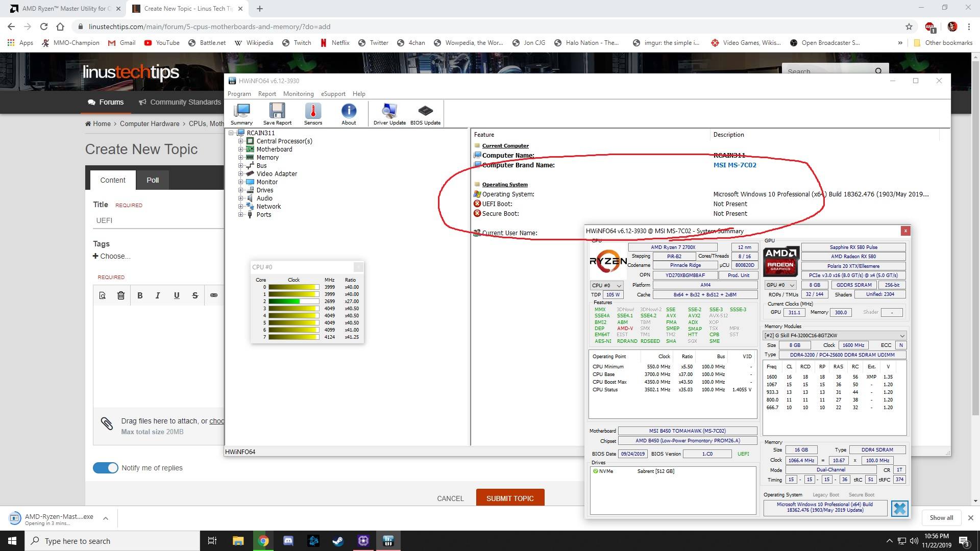
Task: Open Task View on the taskbar
Action: 212,541
